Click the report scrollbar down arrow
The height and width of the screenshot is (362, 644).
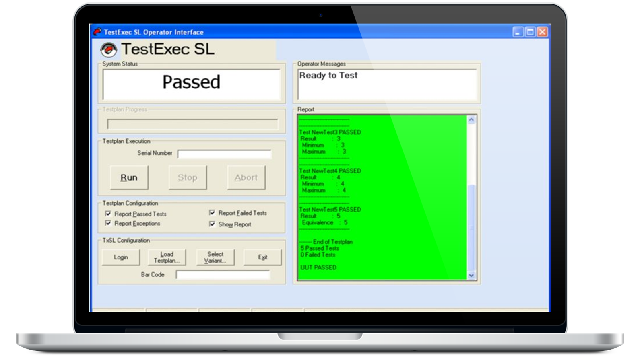pos(471,275)
